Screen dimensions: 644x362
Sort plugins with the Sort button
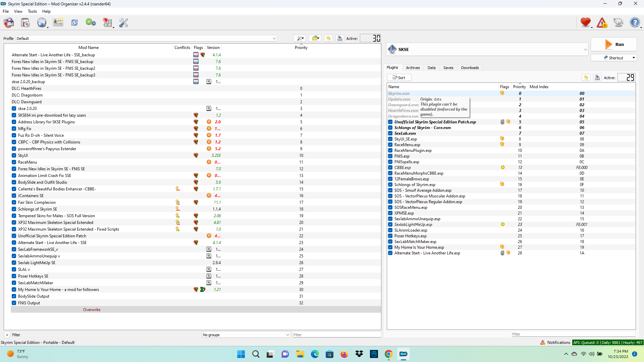coord(399,78)
